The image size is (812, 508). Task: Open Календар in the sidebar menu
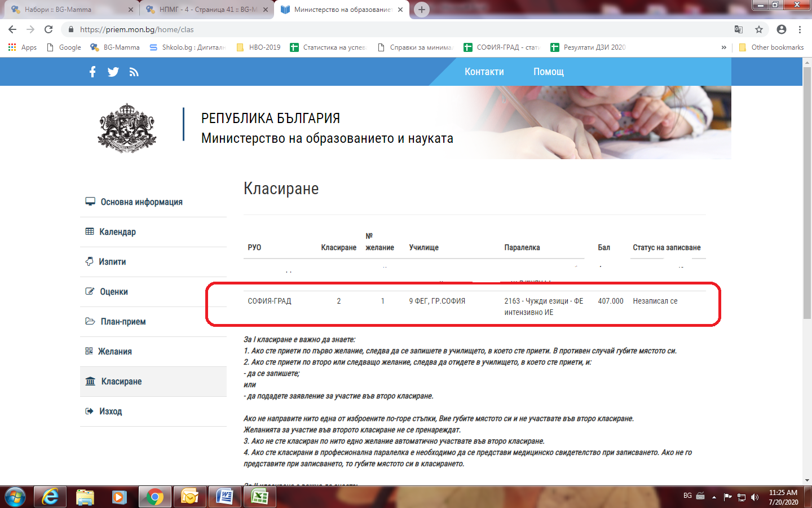pyautogui.click(x=117, y=232)
